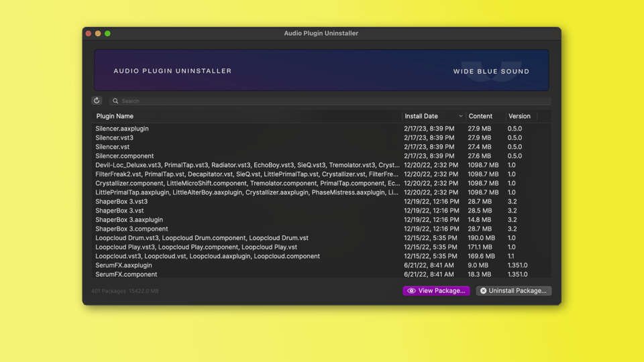This screenshot has height=362, width=644.
Task: Select the ShaperBox 3.component row
Action: click(321, 229)
